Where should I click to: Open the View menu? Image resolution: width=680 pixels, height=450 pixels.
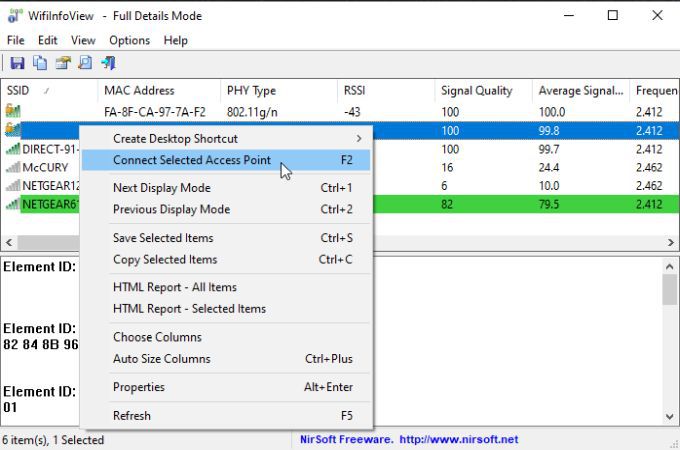pos(83,40)
